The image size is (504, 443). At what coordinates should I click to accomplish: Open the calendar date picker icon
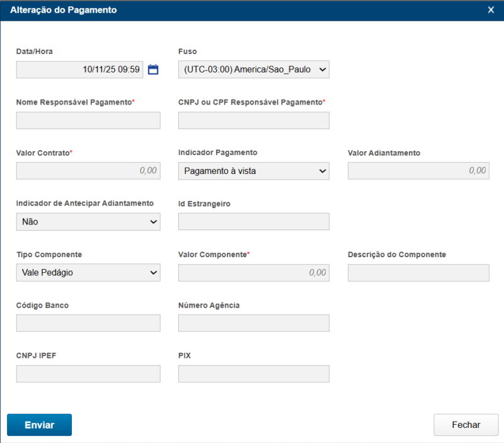click(153, 70)
